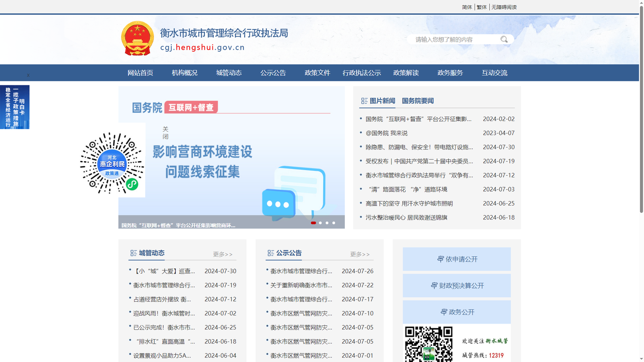This screenshot has height=362, width=644.
Task: Open the 行政执法公示 menu
Action: 362,73
